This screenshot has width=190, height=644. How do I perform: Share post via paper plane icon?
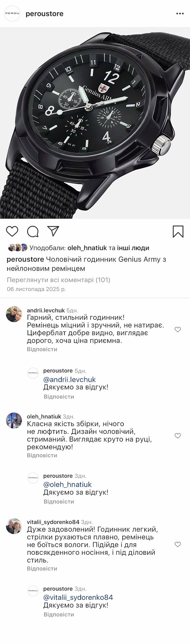53,231
